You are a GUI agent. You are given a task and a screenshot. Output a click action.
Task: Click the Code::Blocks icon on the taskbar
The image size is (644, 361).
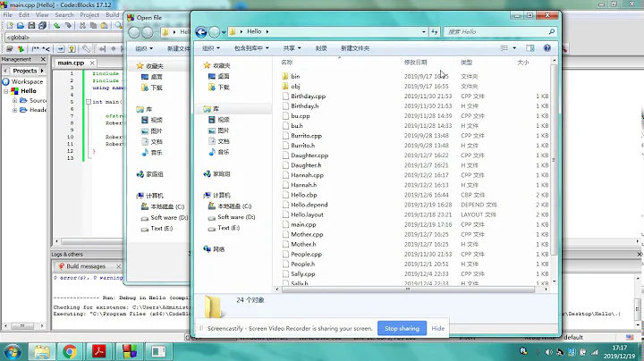coord(129,351)
